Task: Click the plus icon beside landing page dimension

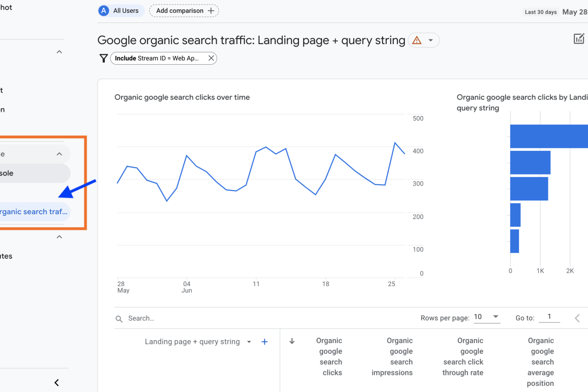Action: coord(265,342)
